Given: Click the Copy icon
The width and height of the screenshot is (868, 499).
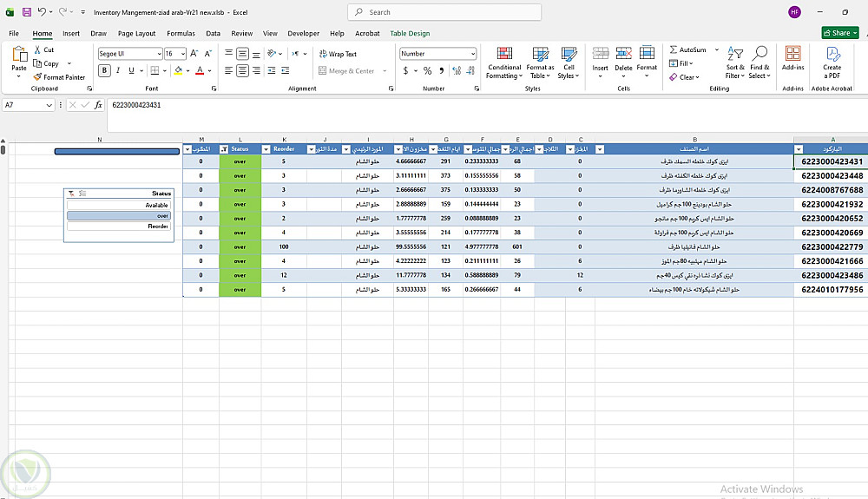Looking at the screenshot, I should click(x=37, y=63).
